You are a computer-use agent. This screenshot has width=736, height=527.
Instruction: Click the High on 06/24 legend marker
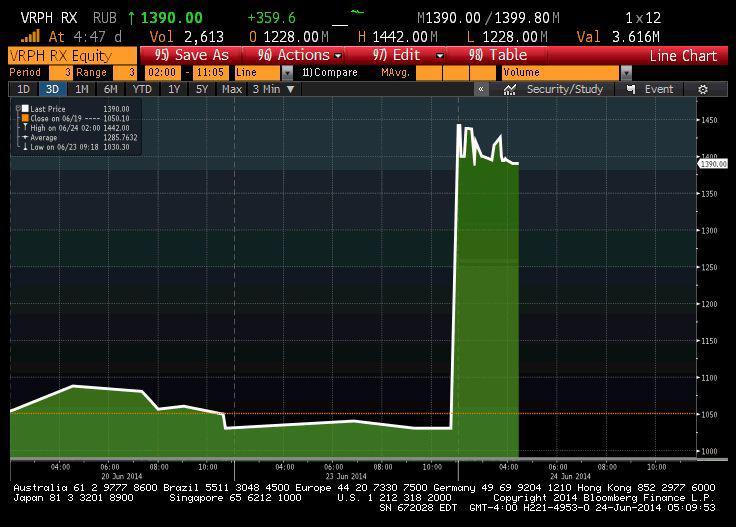pos(25,128)
